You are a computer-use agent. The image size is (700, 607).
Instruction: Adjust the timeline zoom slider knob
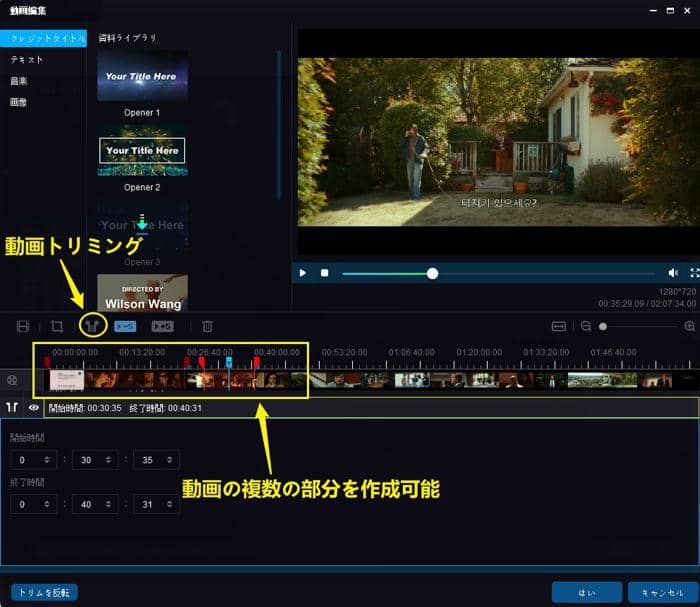[603, 326]
